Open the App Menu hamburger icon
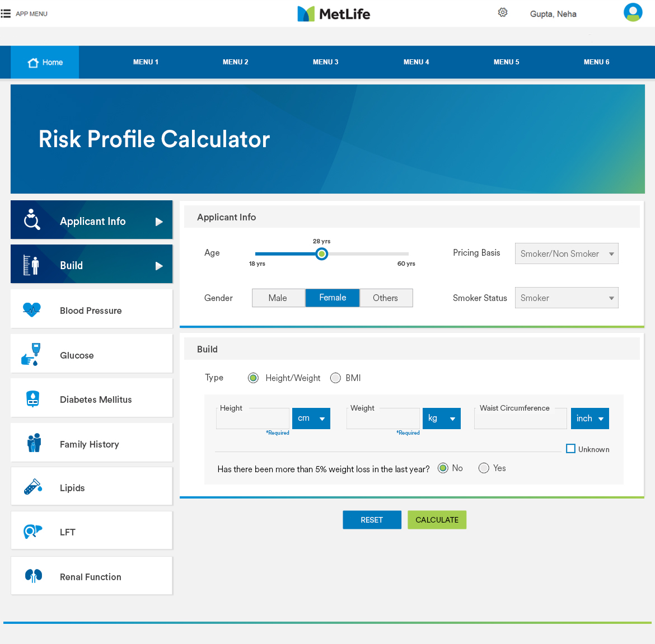 click(6, 13)
